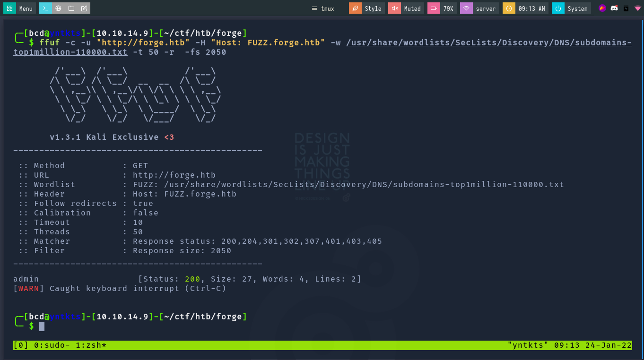
Task: Click the "yntkts" hostname in tmux status bar
Action: (x=528, y=345)
